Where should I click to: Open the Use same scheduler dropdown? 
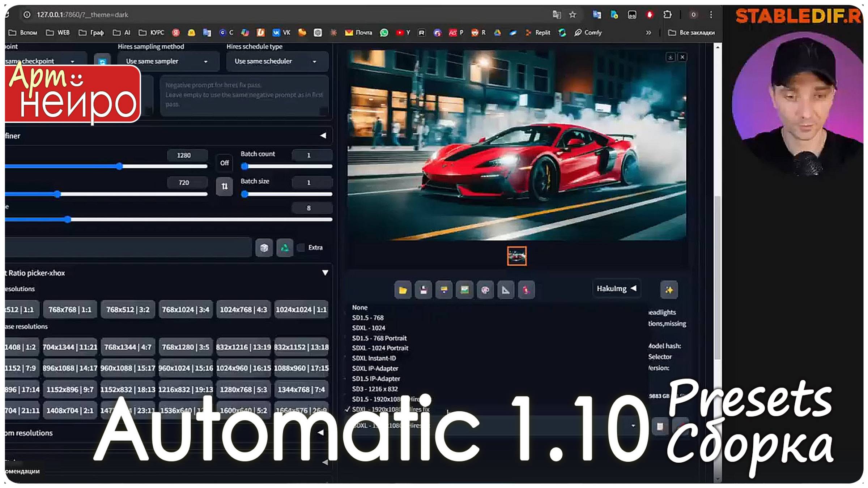(276, 61)
